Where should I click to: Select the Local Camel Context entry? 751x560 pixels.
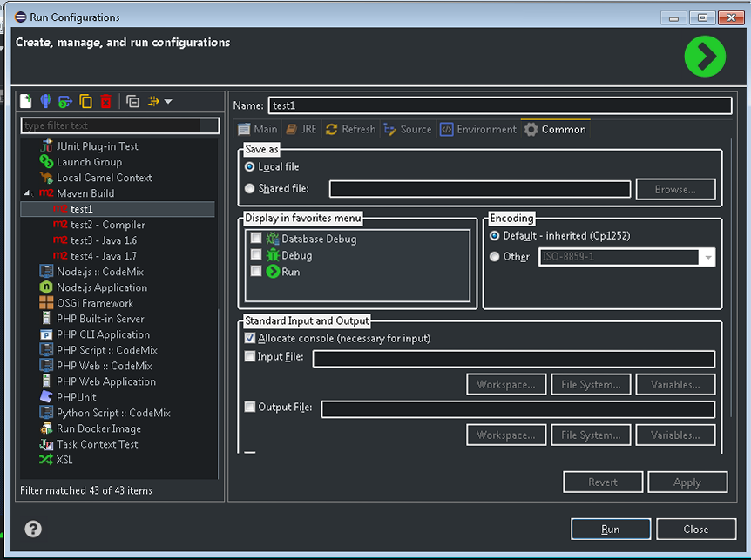[104, 178]
